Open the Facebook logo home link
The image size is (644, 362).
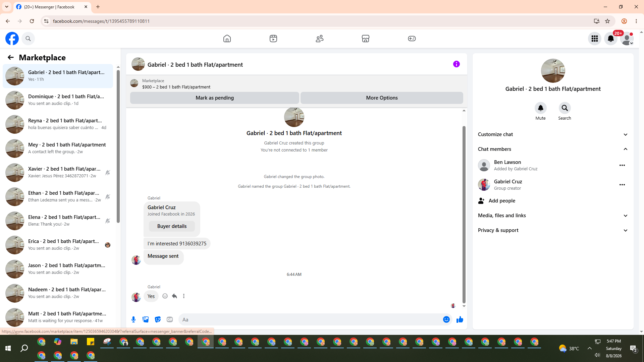[12, 39]
